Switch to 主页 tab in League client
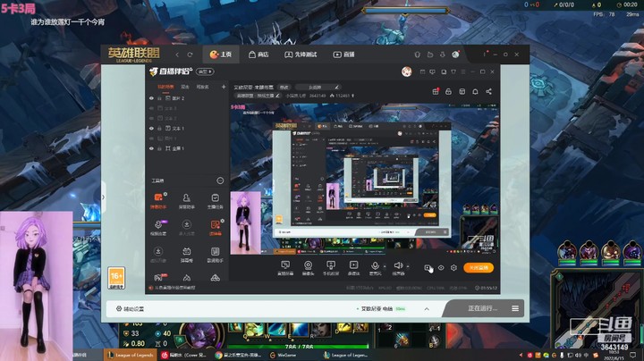Image resolution: width=644 pixels, height=361 pixels. pos(221,55)
